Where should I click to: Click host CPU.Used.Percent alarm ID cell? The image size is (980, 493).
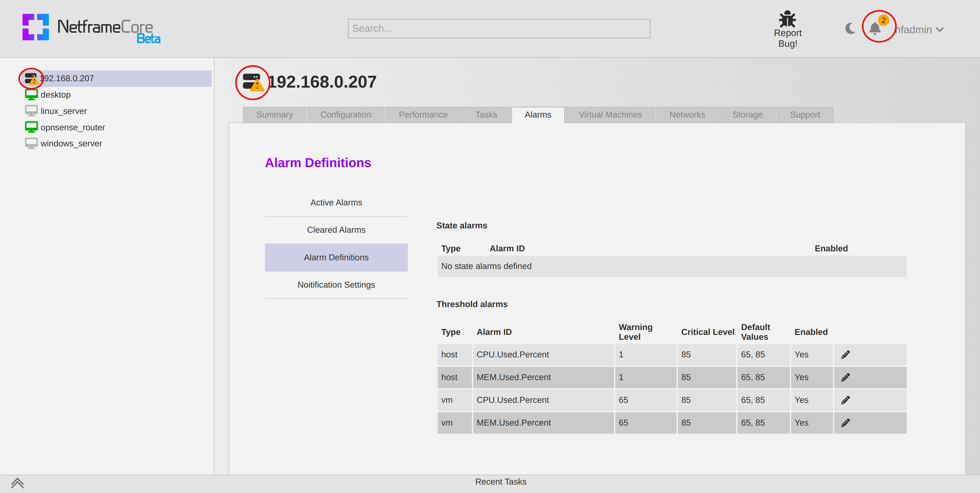click(x=543, y=355)
